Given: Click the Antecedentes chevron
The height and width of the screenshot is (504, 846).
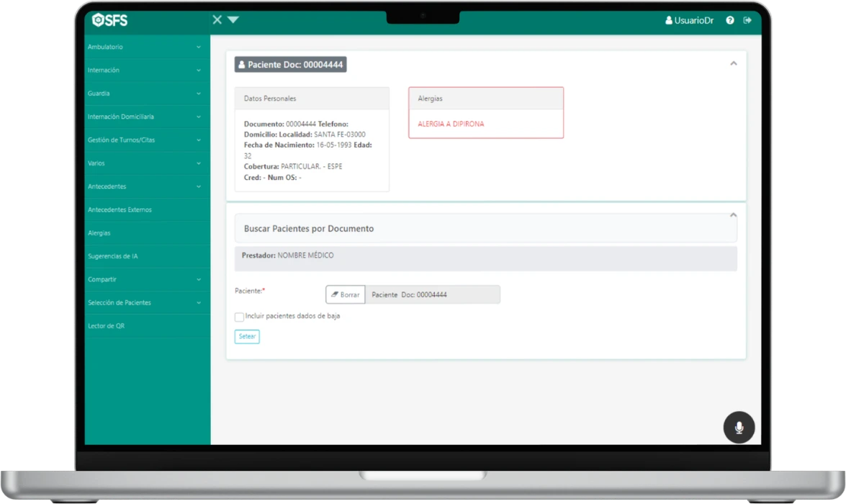Looking at the screenshot, I should pyautogui.click(x=199, y=186).
